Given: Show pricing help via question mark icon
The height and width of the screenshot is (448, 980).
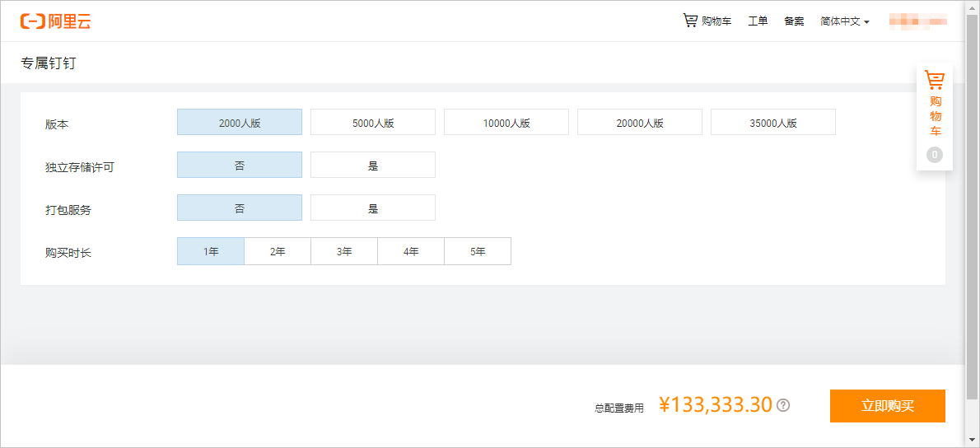Looking at the screenshot, I should click(783, 405).
